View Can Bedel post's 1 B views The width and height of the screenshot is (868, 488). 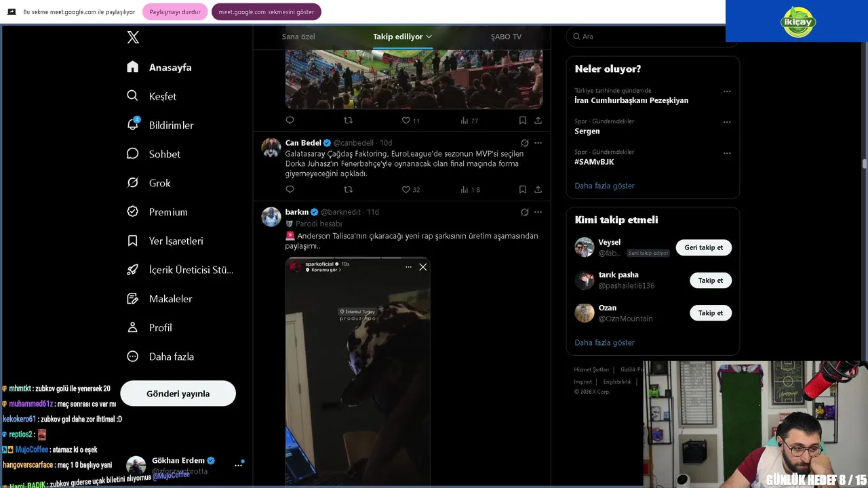point(470,190)
